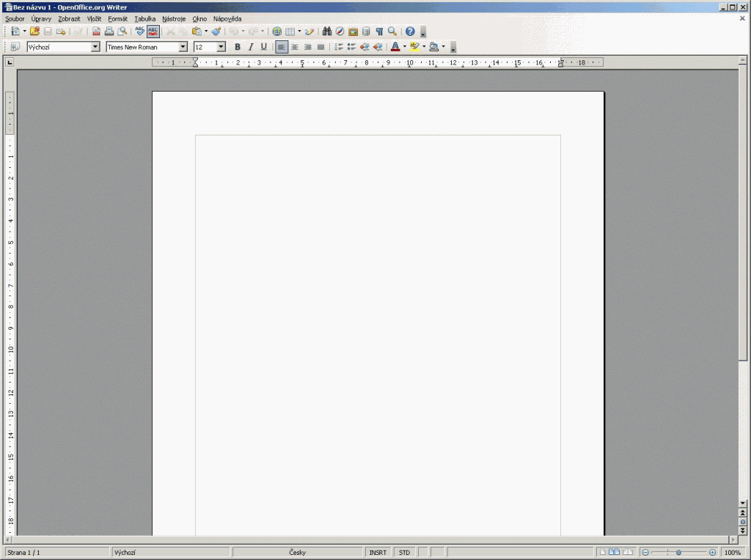Select the Format Paintbrush tool
The height and width of the screenshot is (560, 751).
coord(216,32)
